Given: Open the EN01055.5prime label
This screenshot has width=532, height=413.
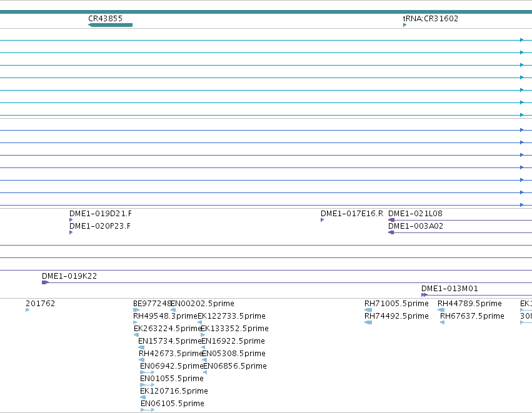Looking at the screenshot, I should [x=172, y=379].
